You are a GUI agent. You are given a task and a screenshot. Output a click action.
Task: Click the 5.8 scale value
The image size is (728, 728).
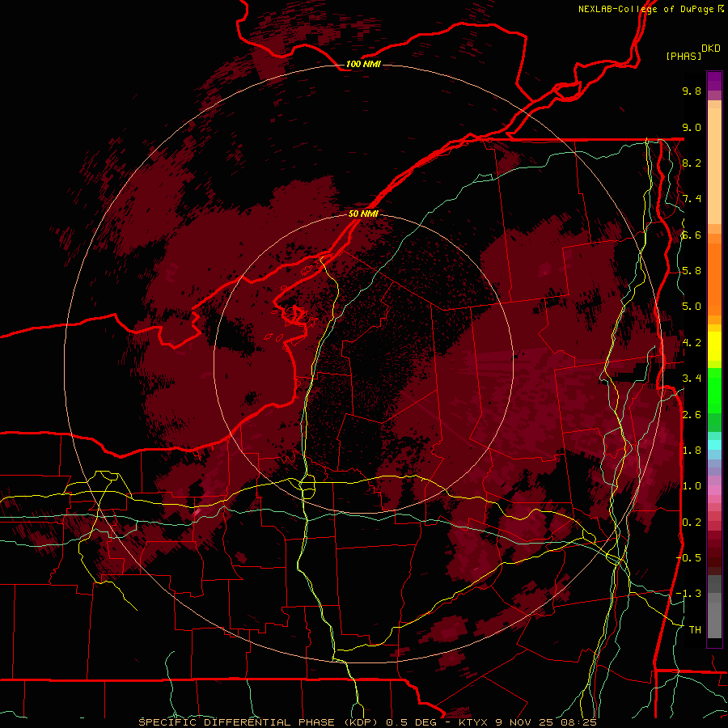click(692, 271)
